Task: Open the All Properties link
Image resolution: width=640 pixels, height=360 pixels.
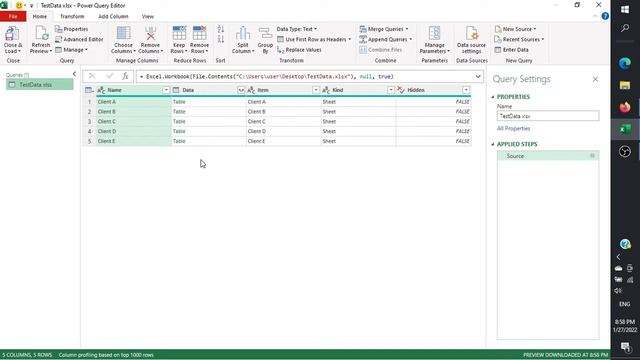Action: tap(513, 128)
